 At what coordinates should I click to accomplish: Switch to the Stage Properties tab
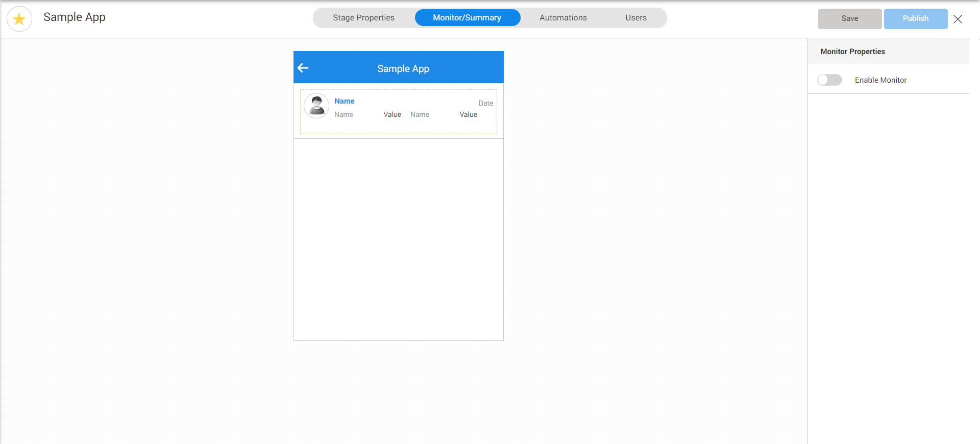[x=363, y=18]
